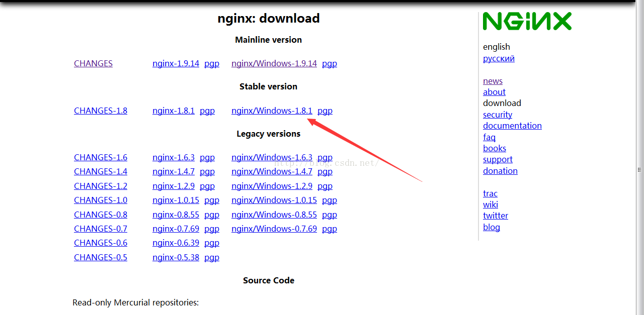This screenshot has height=315, width=644.
Task: Open the books page
Action: [x=495, y=148]
